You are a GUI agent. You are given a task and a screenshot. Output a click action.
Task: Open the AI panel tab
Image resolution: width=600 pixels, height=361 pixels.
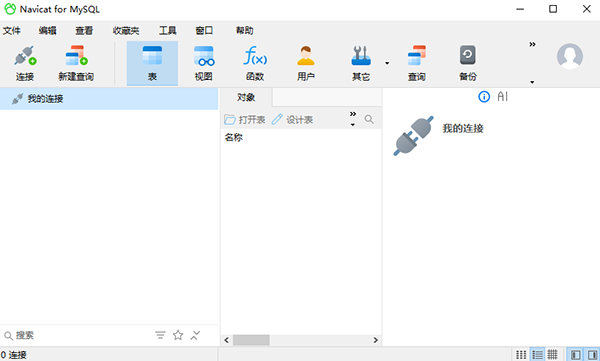point(503,97)
